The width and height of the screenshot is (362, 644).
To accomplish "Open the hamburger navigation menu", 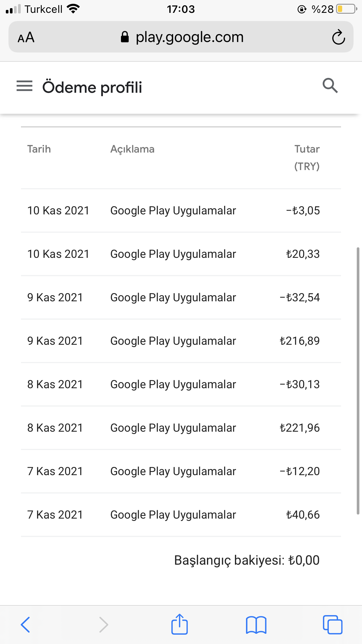I will 24,86.
